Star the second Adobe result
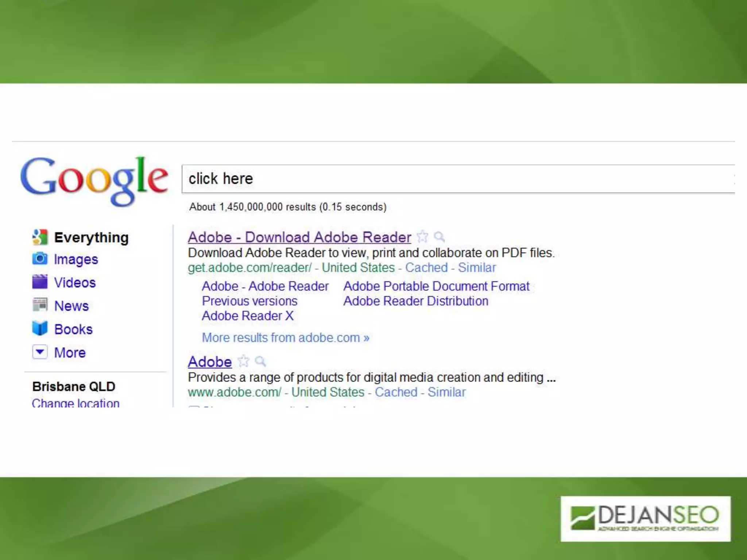The height and width of the screenshot is (560, 747). [243, 361]
